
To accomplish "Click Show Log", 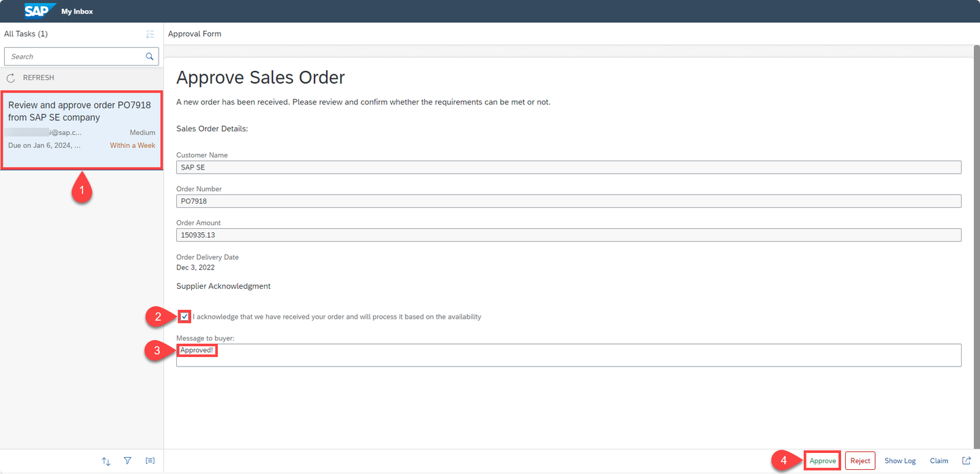I will pyautogui.click(x=900, y=461).
